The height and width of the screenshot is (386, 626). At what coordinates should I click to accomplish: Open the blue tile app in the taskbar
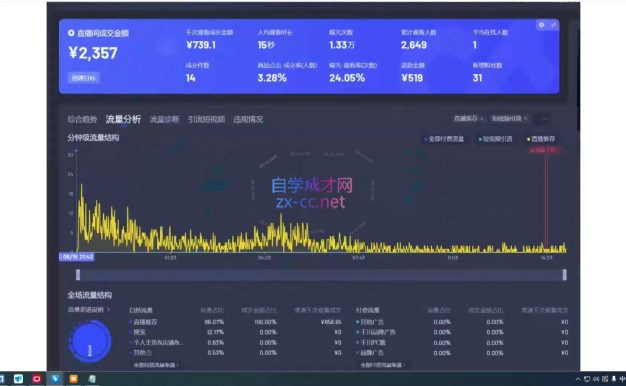[18, 379]
